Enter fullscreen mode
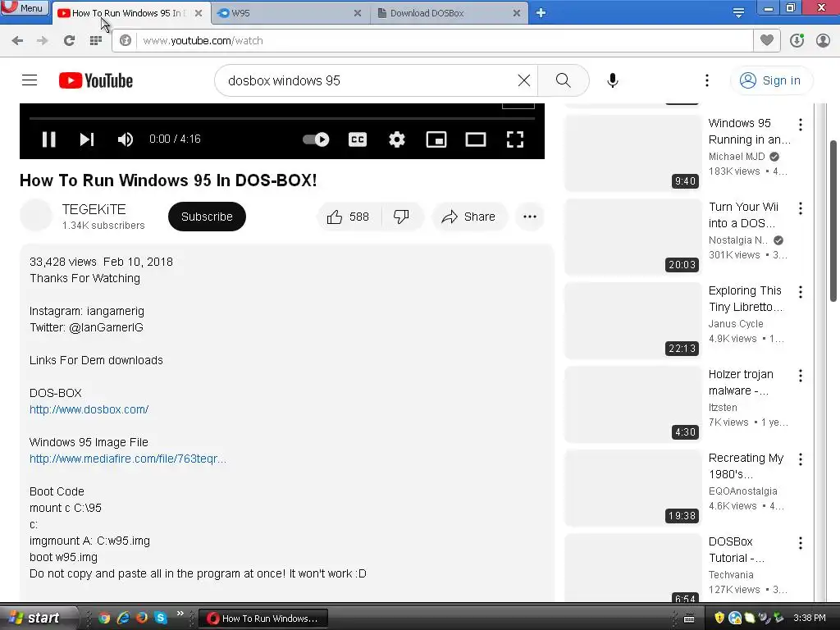 [x=515, y=139]
